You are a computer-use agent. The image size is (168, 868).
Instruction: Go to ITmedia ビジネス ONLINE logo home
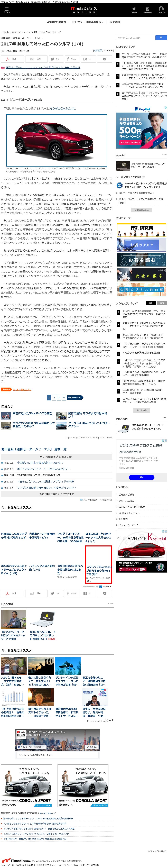[x=84, y=10]
